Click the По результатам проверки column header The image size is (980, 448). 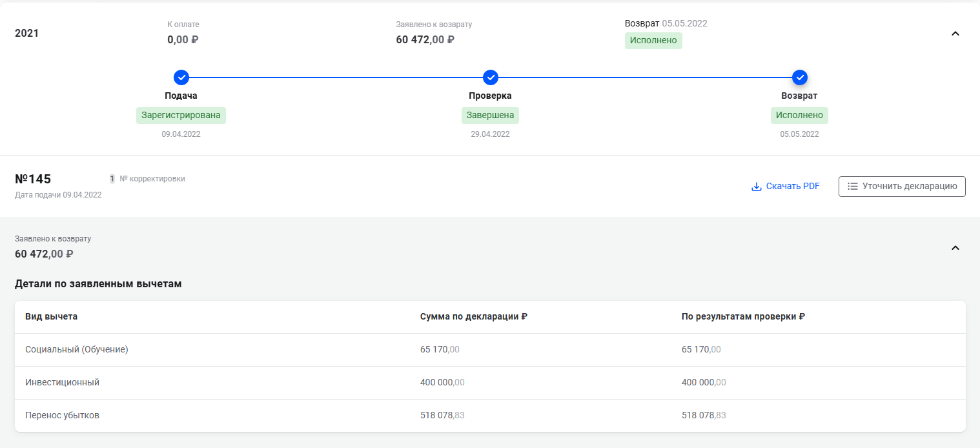pyautogui.click(x=743, y=317)
